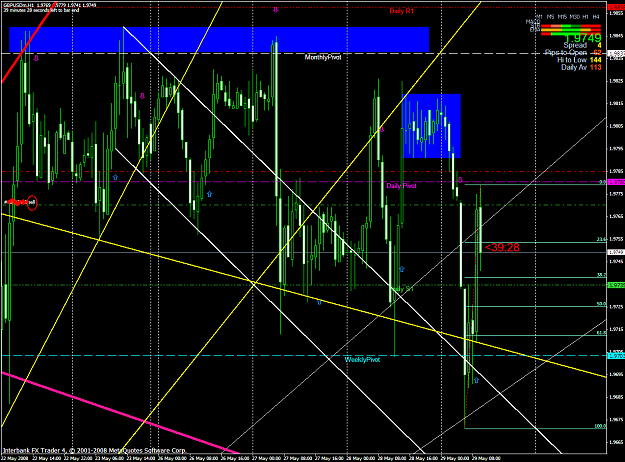
Task: Click the '29 May 08:00' time axis label
Action: coord(485,458)
